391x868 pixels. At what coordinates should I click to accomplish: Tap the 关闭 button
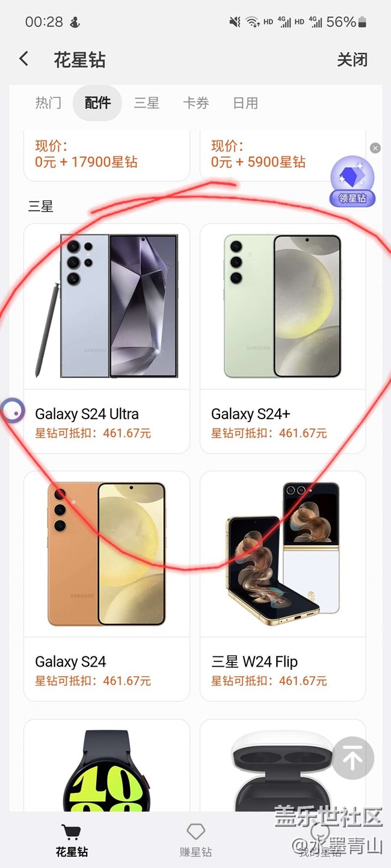point(352,60)
